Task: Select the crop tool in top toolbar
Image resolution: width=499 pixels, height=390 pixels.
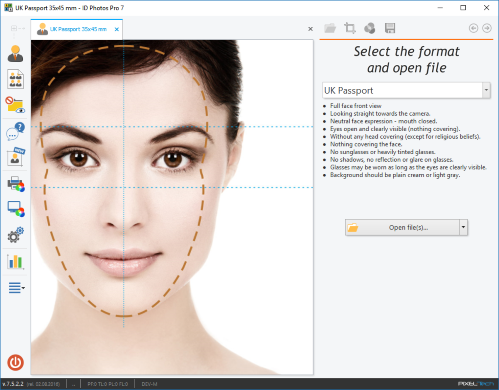Action: [350, 28]
